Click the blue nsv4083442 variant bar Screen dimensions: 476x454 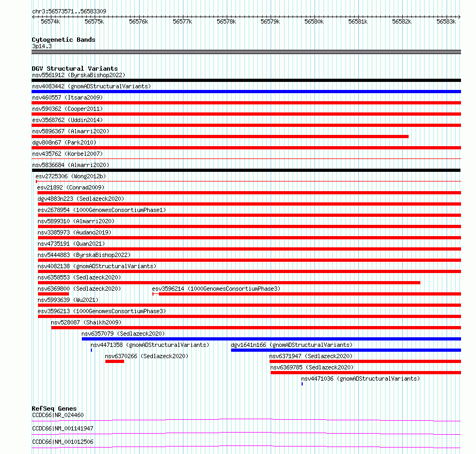pyautogui.click(x=246, y=92)
